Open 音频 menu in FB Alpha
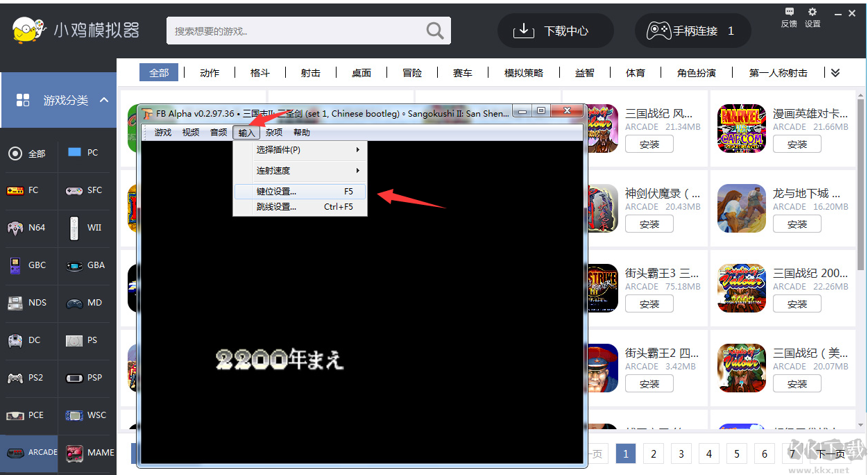Image resolution: width=868 pixels, height=475 pixels. point(219,132)
